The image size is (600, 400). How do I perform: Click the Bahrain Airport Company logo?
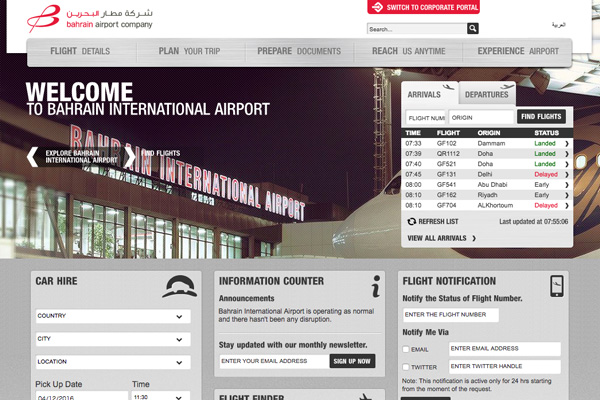tap(90, 19)
